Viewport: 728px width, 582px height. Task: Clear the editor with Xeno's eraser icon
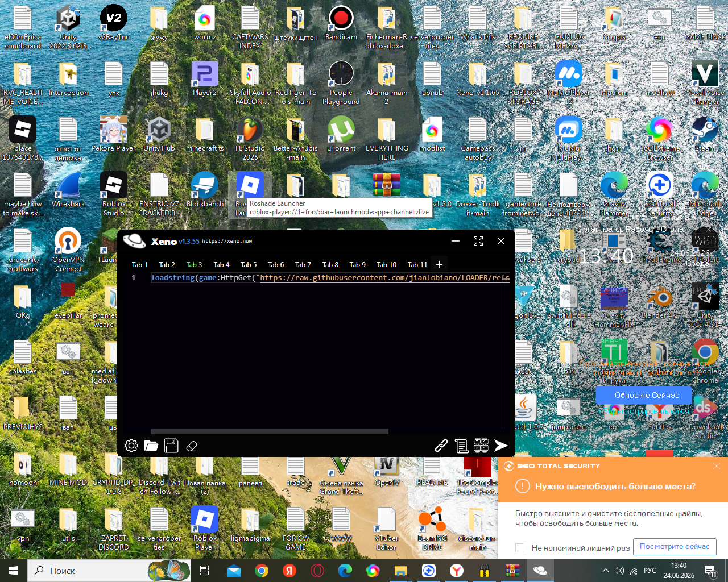click(192, 446)
